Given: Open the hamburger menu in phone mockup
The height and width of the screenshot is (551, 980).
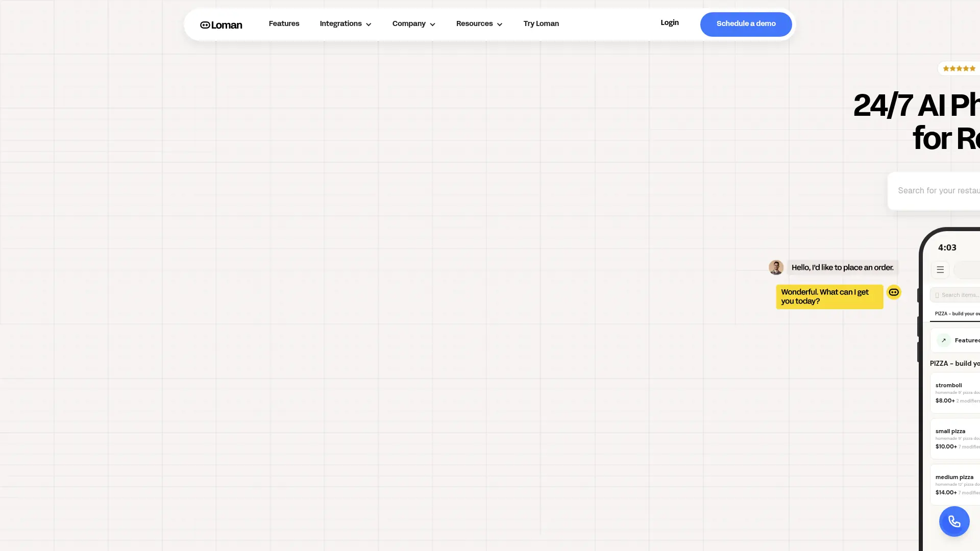Looking at the screenshot, I should tap(940, 269).
